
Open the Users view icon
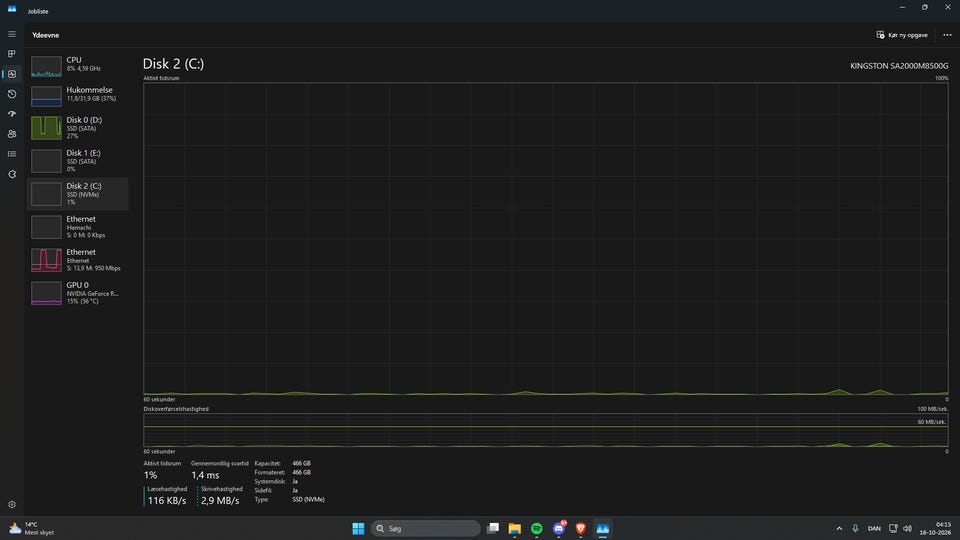pyautogui.click(x=12, y=134)
